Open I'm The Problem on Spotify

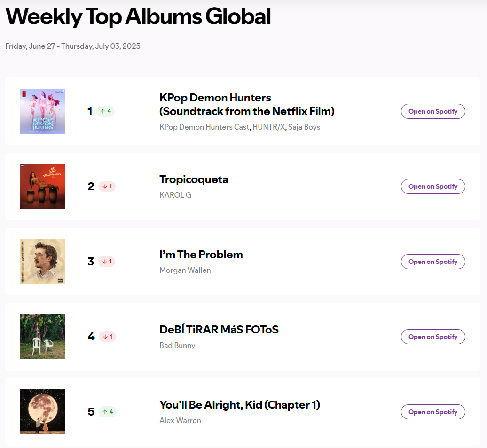[x=433, y=262]
